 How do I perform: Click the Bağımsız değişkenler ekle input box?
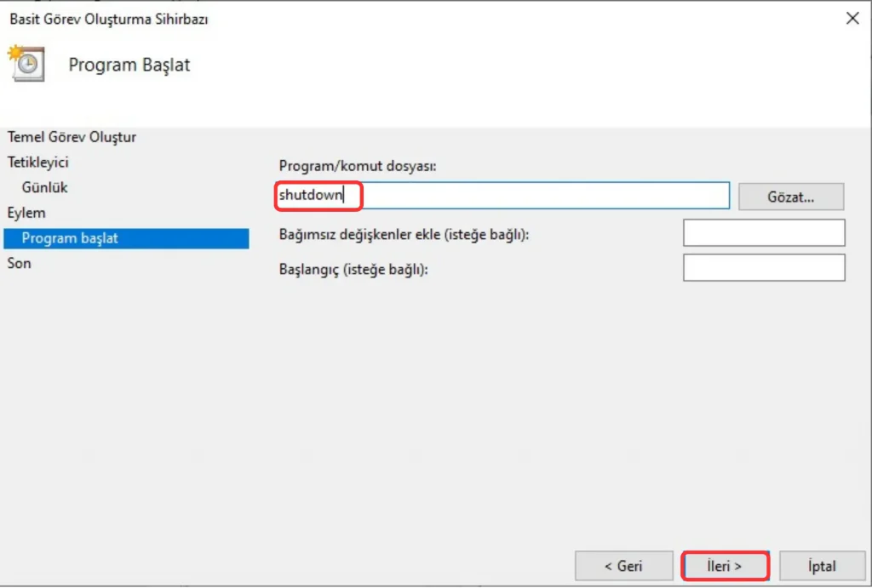[x=764, y=233]
